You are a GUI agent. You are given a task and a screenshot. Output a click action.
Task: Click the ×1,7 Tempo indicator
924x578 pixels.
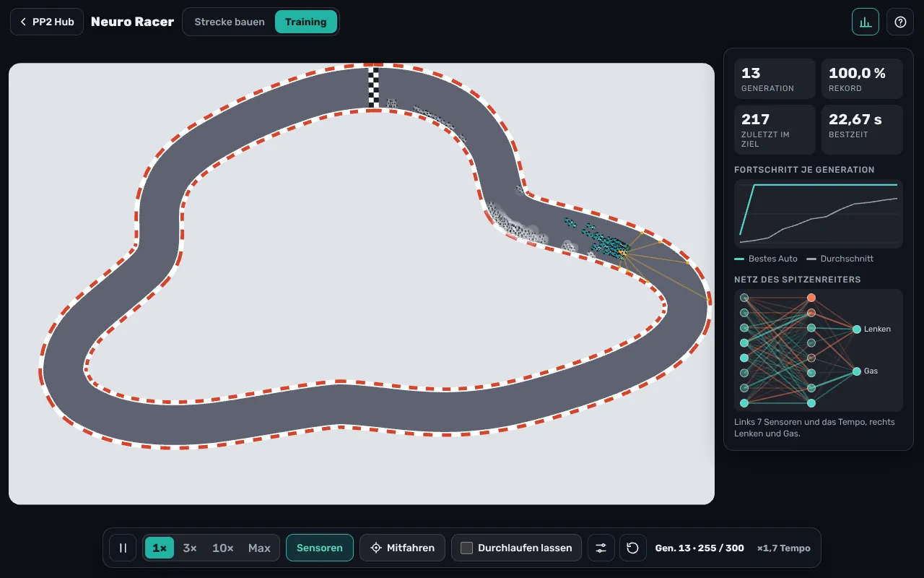click(x=784, y=548)
